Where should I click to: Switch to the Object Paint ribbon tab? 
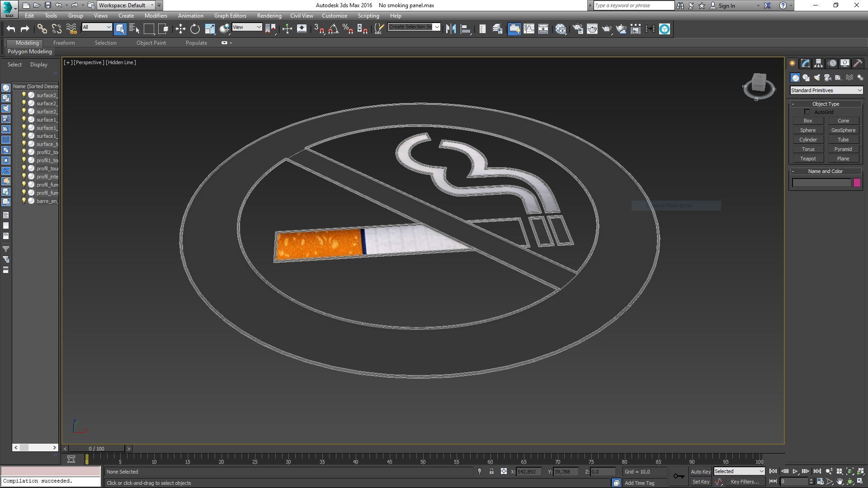pos(151,43)
